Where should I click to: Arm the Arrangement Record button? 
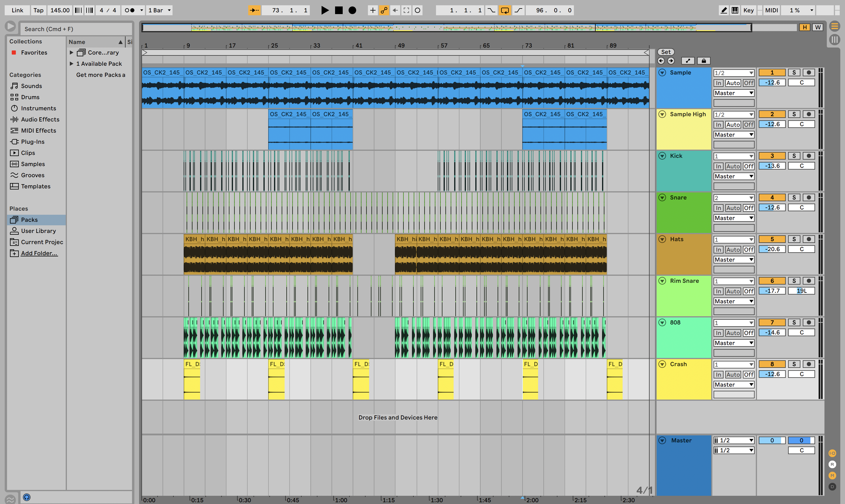coord(353,10)
